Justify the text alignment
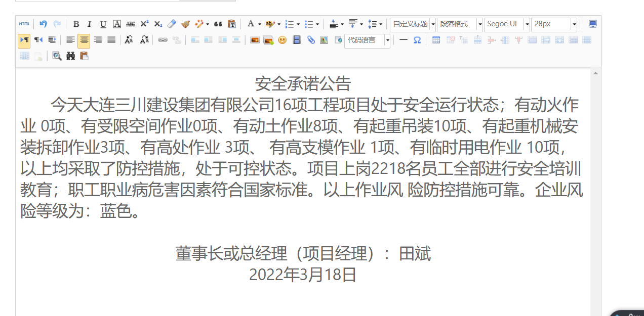644x316 pixels. click(x=111, y=39)
